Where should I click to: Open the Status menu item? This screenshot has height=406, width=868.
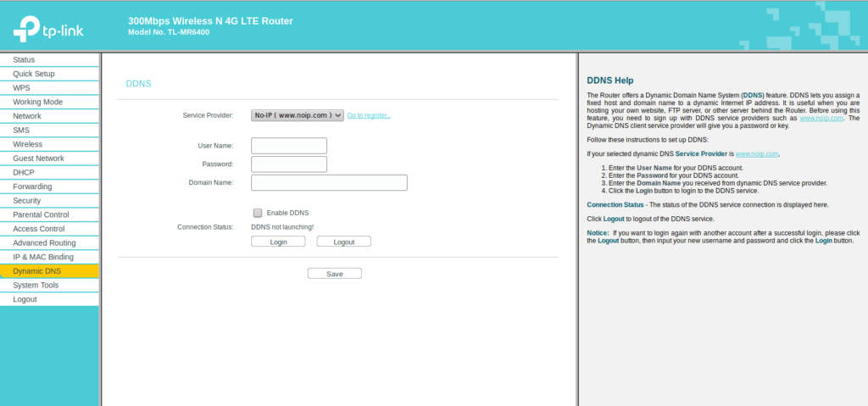coord(24,59)
